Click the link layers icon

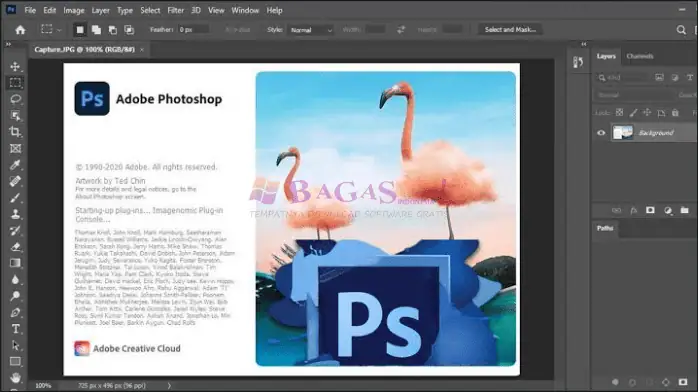coord(617,210)
